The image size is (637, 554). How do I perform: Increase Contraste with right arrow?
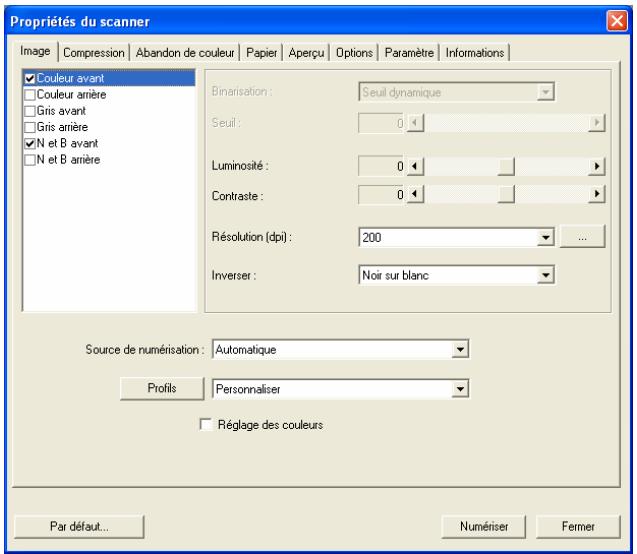596,194
